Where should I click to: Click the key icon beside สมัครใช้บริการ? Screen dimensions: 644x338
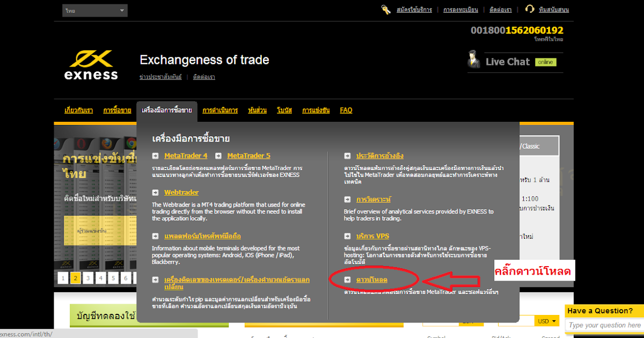click(x=386, y=9)
